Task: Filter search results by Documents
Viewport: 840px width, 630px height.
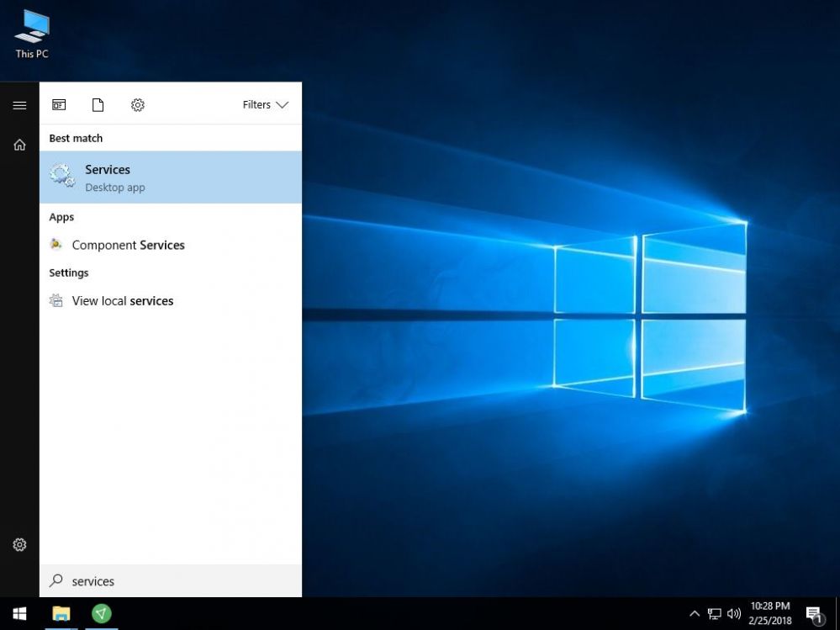Action: (x=98, y=104)
